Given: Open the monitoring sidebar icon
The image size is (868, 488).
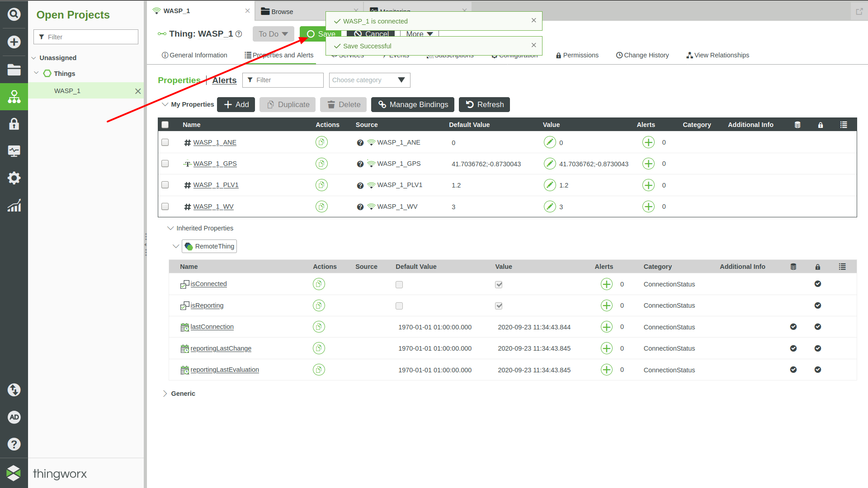Looking at the screenshot, I should pyautogui.click(x=14, y=151).
